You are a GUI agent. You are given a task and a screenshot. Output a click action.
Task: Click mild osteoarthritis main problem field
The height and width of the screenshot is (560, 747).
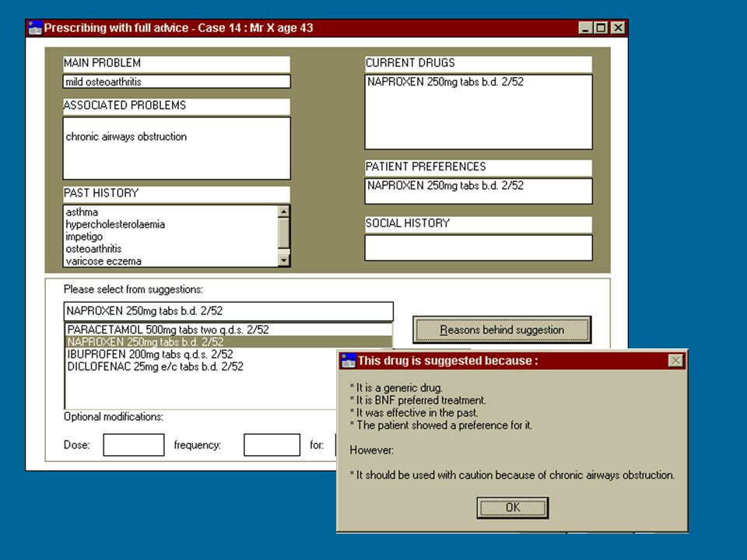coord(177,82)
